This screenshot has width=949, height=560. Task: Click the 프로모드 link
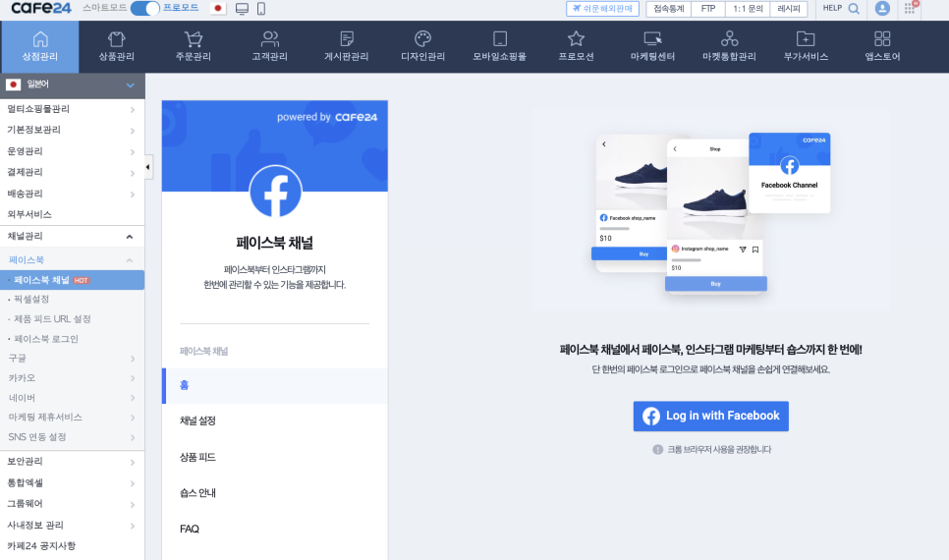click(181, 8)
